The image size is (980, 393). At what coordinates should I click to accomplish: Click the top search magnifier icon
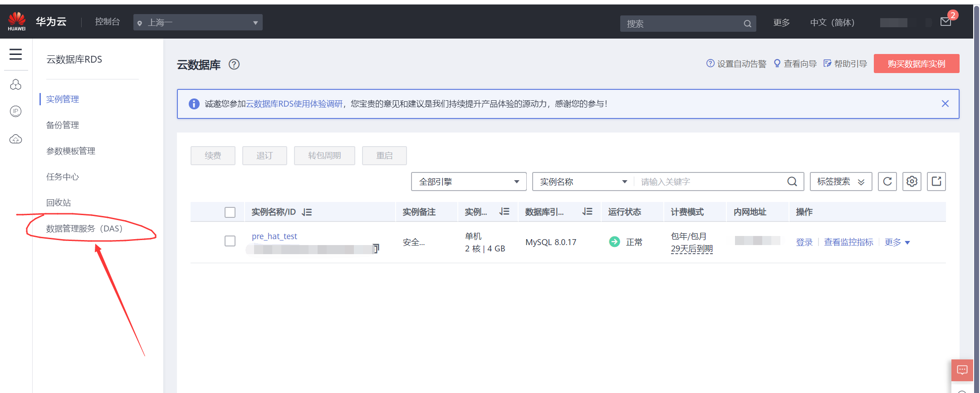point(747,24)
